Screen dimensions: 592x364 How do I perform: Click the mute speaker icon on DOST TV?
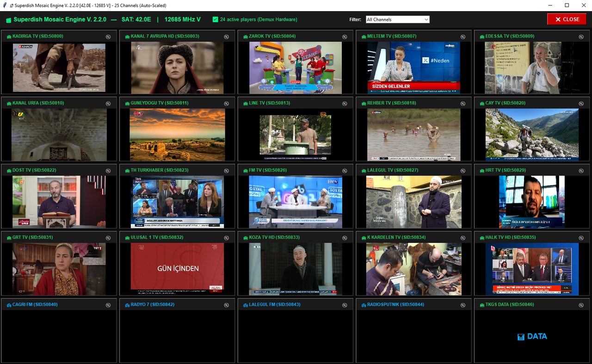click(x=108, y=170)
